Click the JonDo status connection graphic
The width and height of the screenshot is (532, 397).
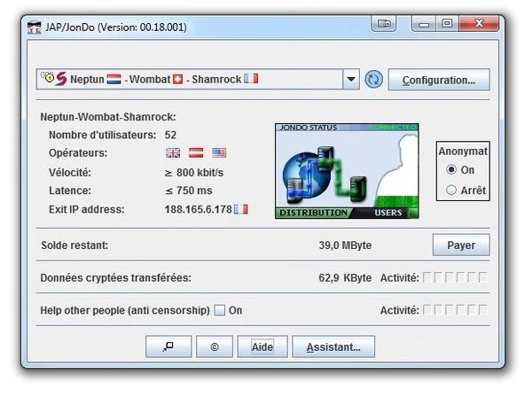click(347, 171)
